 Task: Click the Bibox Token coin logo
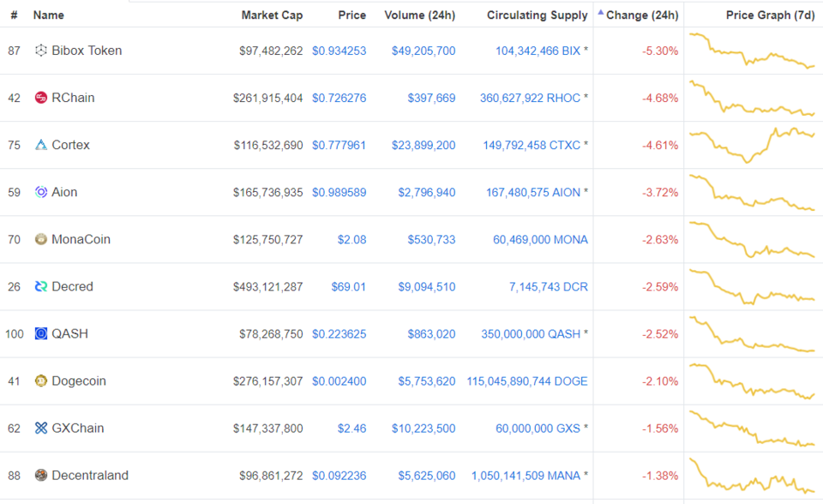coord(41,51)
